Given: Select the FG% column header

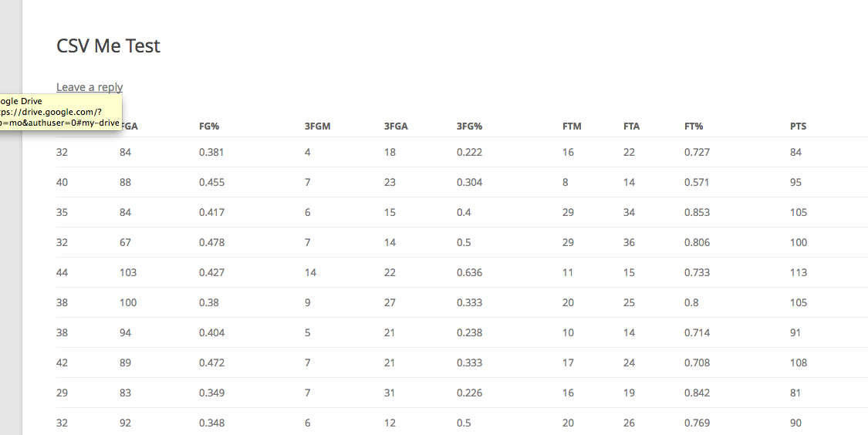Looking at the screenshot, I should [209, 126].
